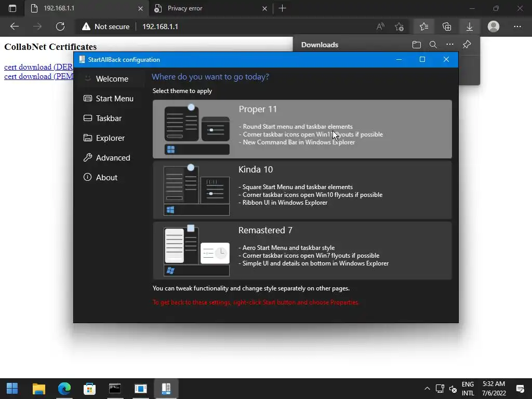Apply the Kinda 10 theme
This screenshot has height=399, width=532.
[x=302, y=190]
